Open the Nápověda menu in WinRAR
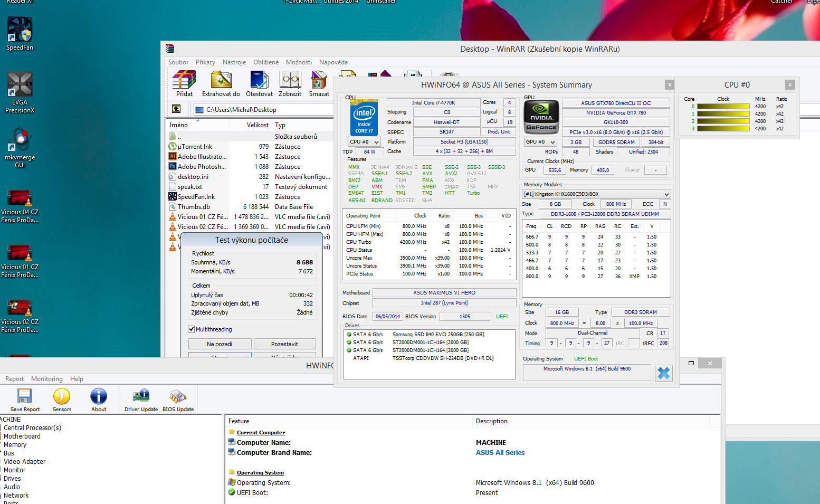 tap(333, 62)
